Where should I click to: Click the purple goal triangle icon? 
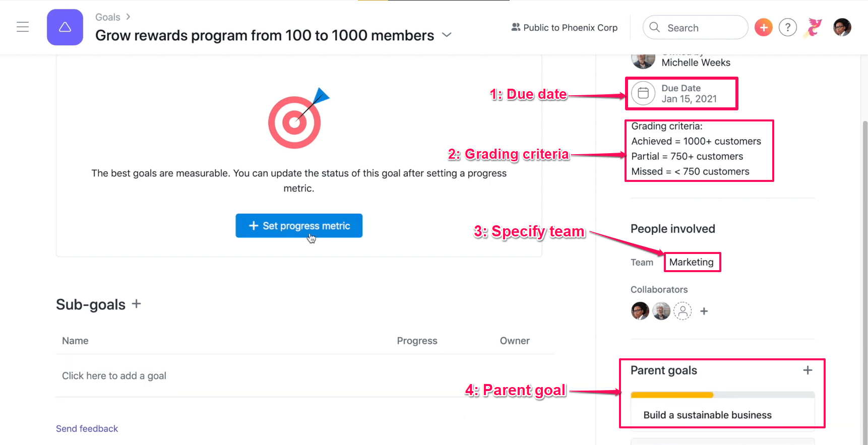click(65, 27)
